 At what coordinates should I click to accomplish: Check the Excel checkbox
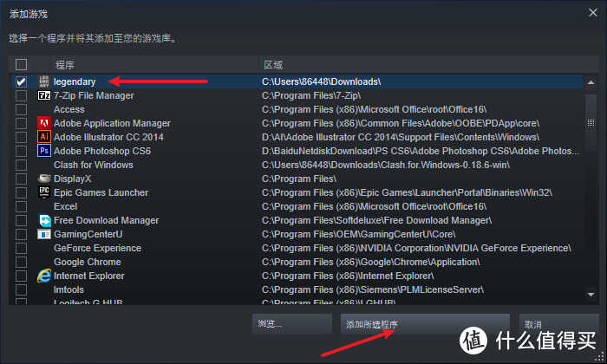coord(21,206)
